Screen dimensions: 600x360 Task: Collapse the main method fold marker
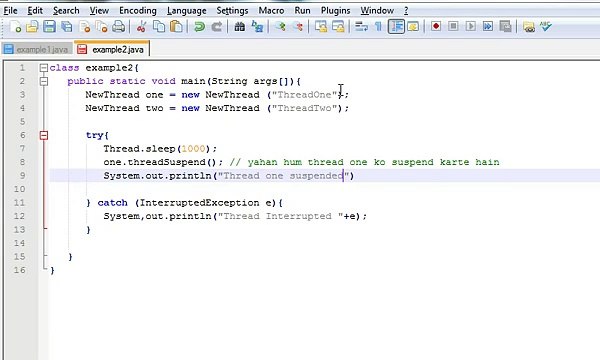click(x=44, y=81)
